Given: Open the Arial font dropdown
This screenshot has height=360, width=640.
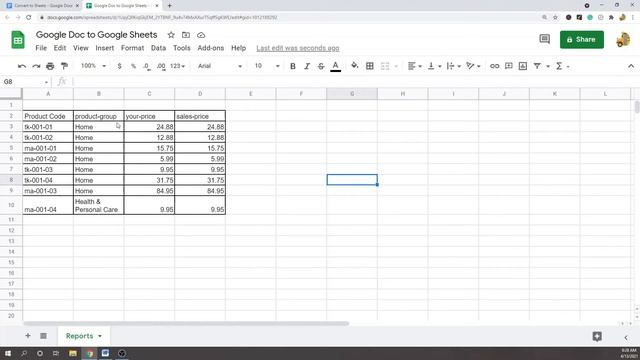Looking at the screenshot, I should (220, 66).
